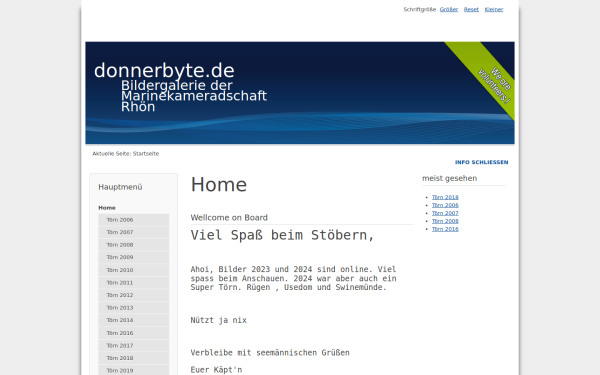Click the 'Wellcome on Board' article title
This screenshot has height=375, width=600.
pyautogui.click(x=229, y=218)
